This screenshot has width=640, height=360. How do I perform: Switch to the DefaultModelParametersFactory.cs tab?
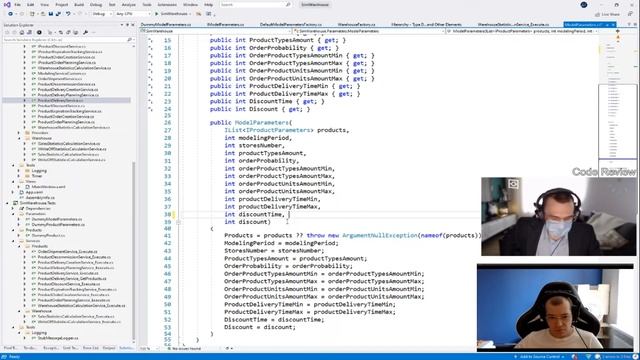(291, 24)
